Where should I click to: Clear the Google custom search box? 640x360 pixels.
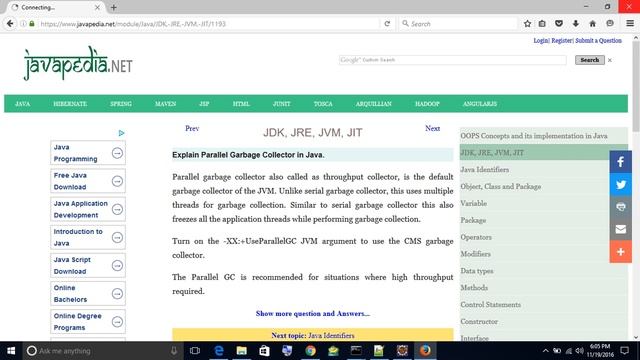pos(610,60)
